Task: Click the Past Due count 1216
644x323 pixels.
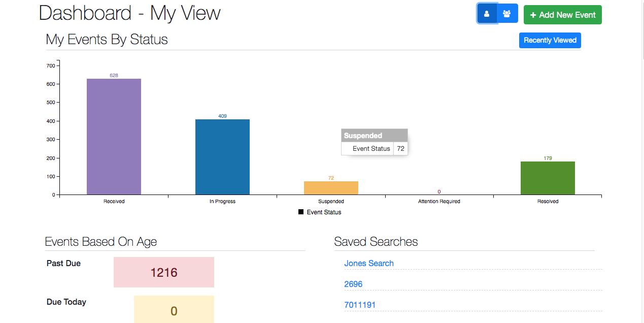Action: click(x=164, y=272)
